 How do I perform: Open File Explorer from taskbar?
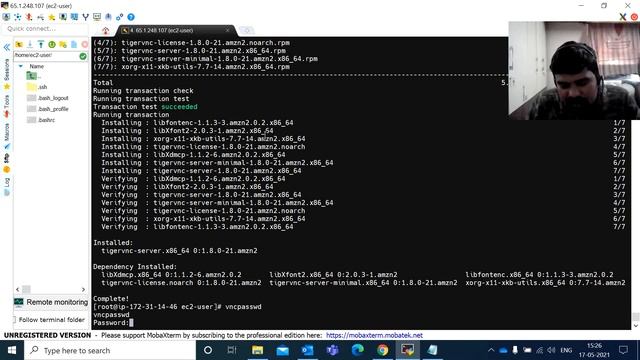tap(257, 350)
